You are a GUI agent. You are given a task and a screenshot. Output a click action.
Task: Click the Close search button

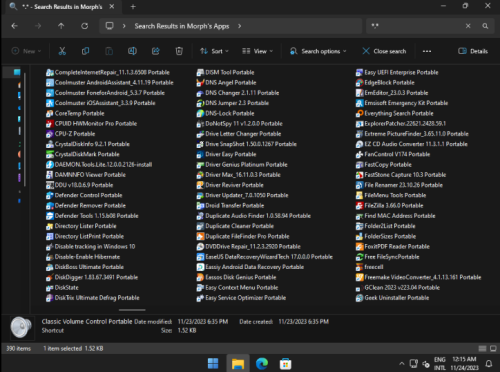[384, 51]
